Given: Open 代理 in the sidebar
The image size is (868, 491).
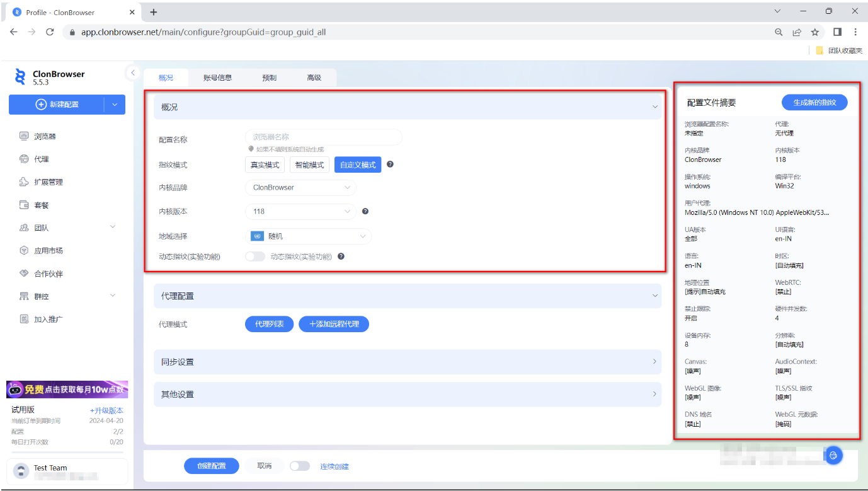Looking at the screenshot, I should click(x=42, y=159).
